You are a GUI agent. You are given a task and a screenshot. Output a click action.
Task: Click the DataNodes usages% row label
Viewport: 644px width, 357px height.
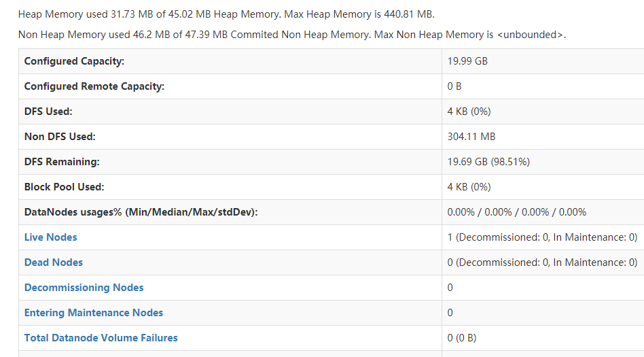tap(141, 212)
